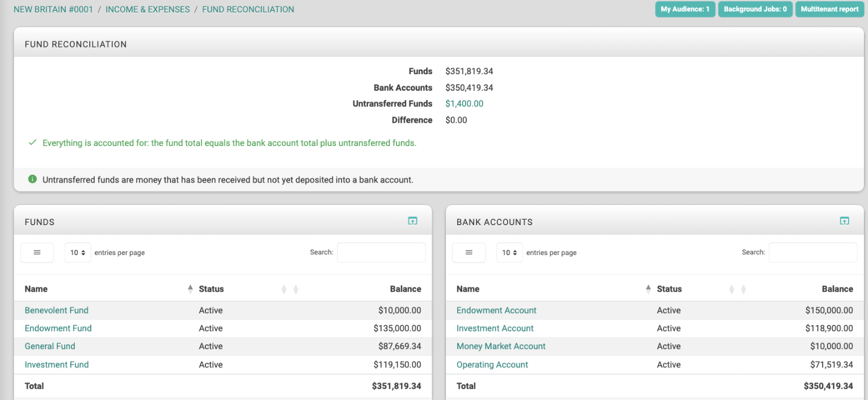Open Investment Fund link
This screenshot has height=400, width=868.
[56, 365]
